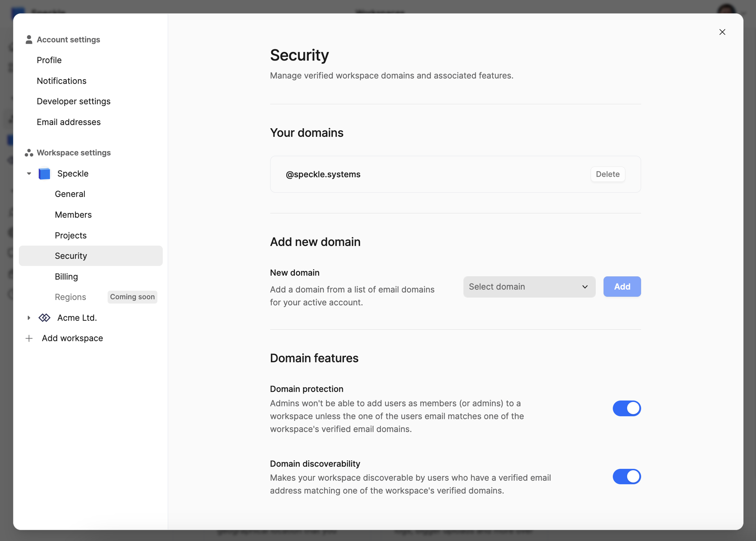Click the Domain discoverability label
Viewport: 756px width, 541px height.
click(315, 464)
